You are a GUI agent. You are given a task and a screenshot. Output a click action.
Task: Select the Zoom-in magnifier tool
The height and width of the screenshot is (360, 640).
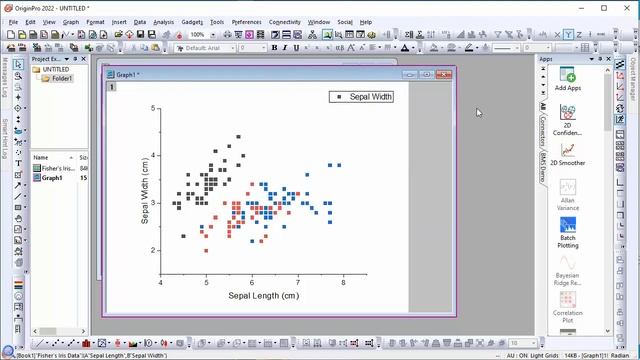click(x=18, y=76)
